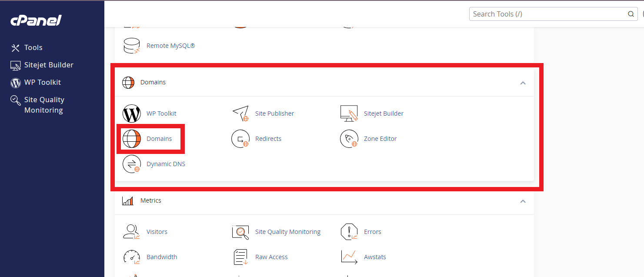Image resolution: width=644 pixels, height=277 pixels.
Task: Focus the Search Tools input field
Action: (x=554, y=14)
